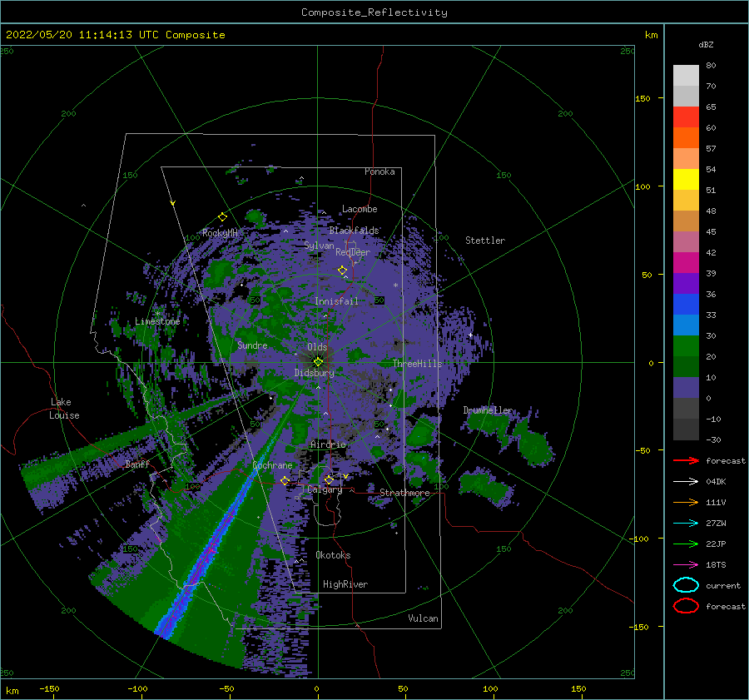Click the red forecast arrow in legend
This screenshot has width=749, height=700.
(686, 460)
